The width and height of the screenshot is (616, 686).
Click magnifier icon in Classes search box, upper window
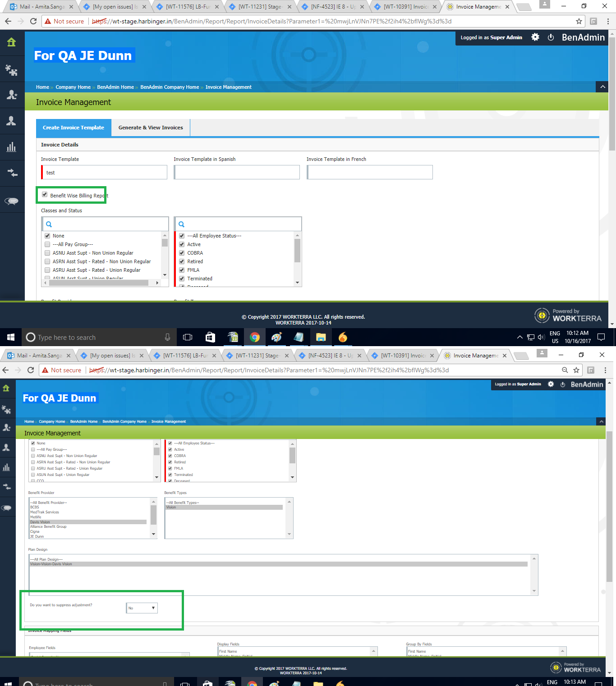(x=49, y=224)
